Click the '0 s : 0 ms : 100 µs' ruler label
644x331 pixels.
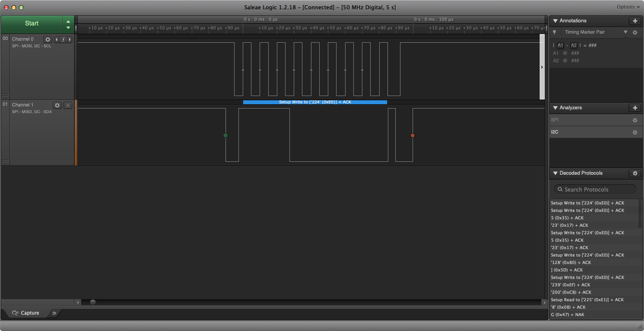point(433,19)
